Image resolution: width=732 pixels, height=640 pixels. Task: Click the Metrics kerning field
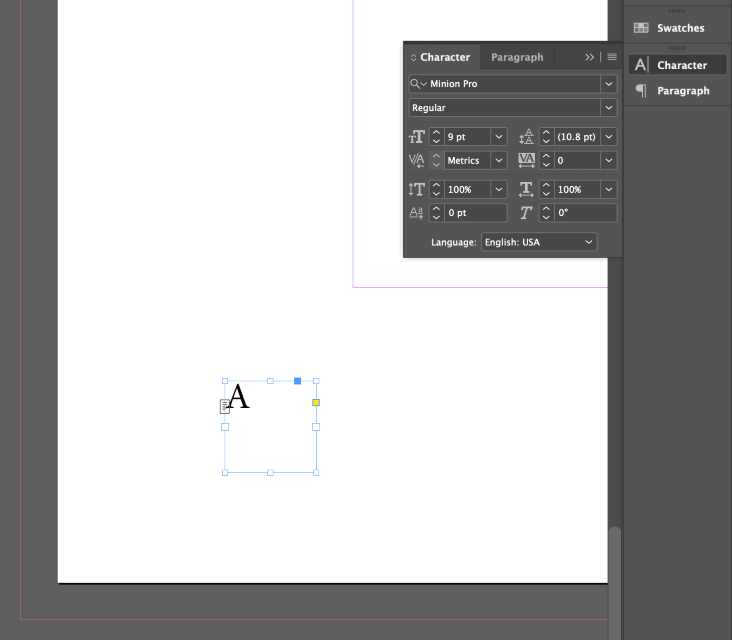pos(467,161)
